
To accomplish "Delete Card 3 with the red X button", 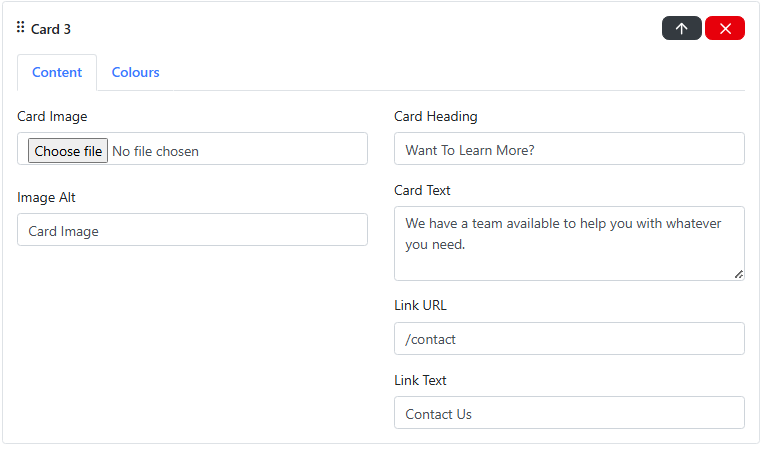I will [725, 29].
